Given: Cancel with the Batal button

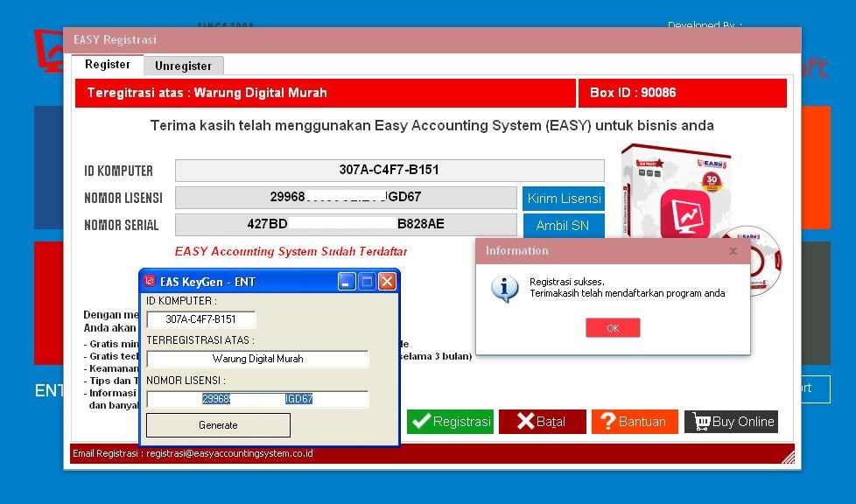Looking at the screenshot, I should 542,422.
